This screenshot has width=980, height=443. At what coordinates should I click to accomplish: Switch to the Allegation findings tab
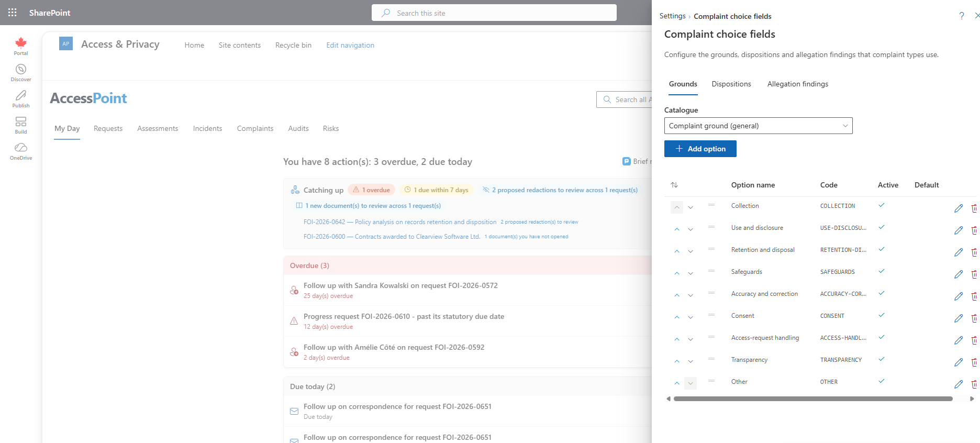[797, 84]
